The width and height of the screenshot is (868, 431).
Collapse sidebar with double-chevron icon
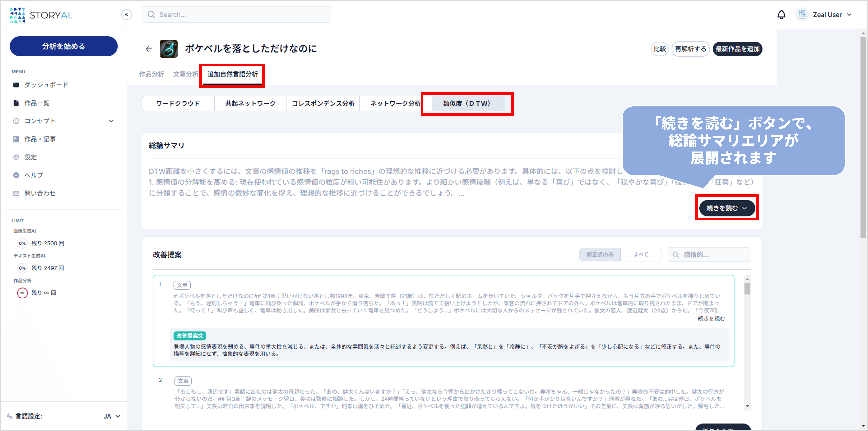point(126,15)
